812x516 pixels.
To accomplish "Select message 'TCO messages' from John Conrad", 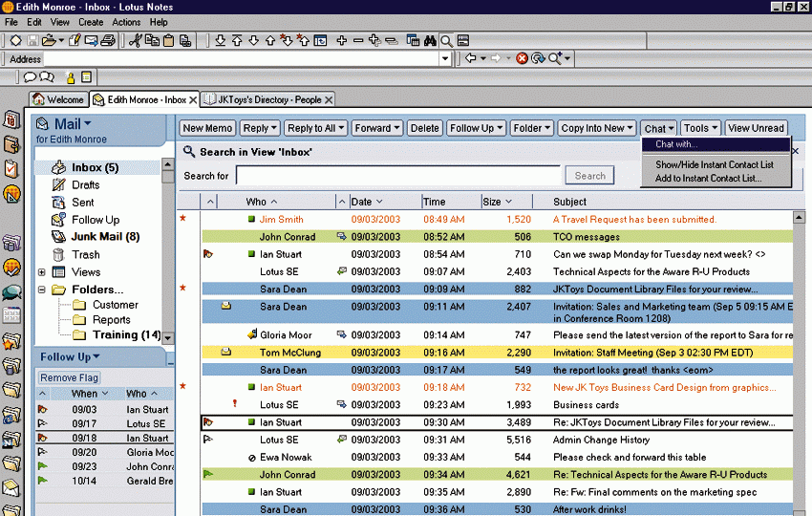I will pos(497,237).
